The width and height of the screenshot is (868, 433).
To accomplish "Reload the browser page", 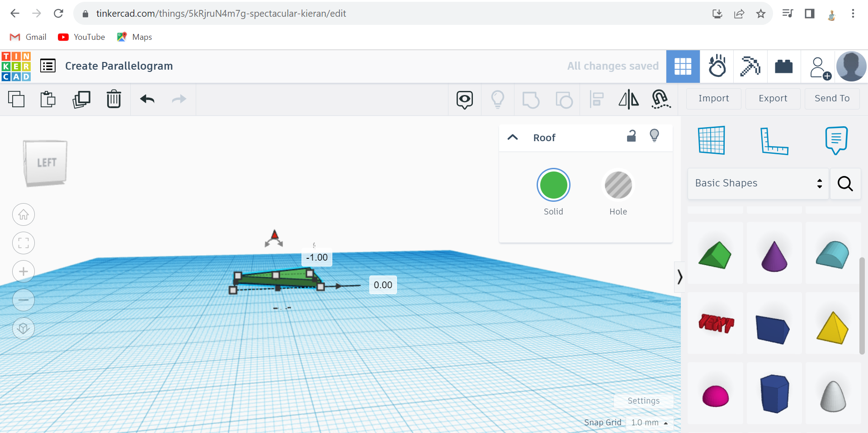I will [58, 14].
